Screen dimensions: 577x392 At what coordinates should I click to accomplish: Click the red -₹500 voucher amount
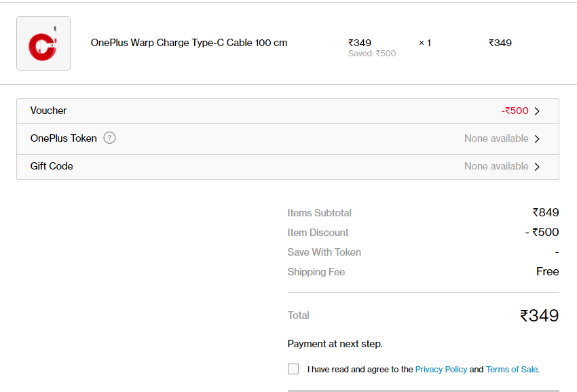click(515, 111)
